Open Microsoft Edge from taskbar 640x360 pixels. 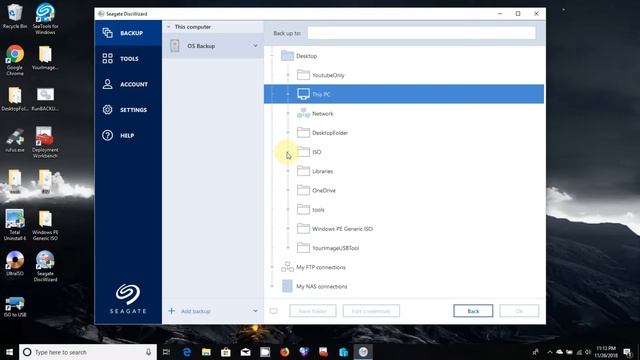(187, 352)
